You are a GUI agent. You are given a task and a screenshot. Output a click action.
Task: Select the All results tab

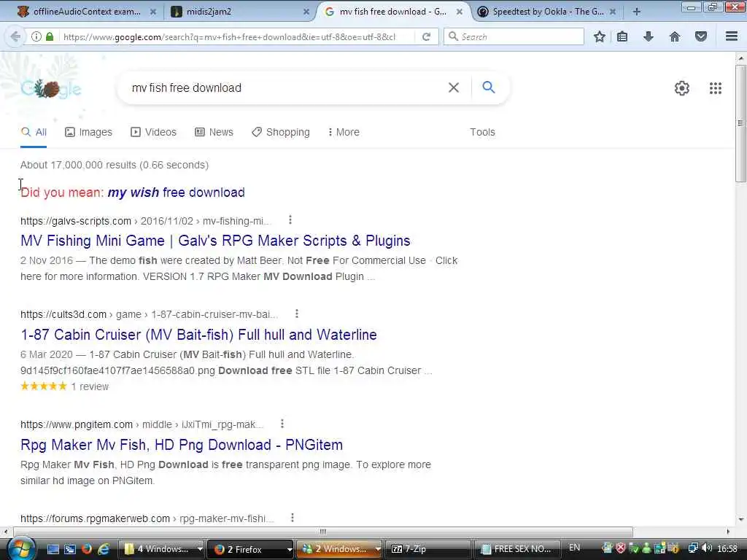pyautogui.click(x=34, y=132)
